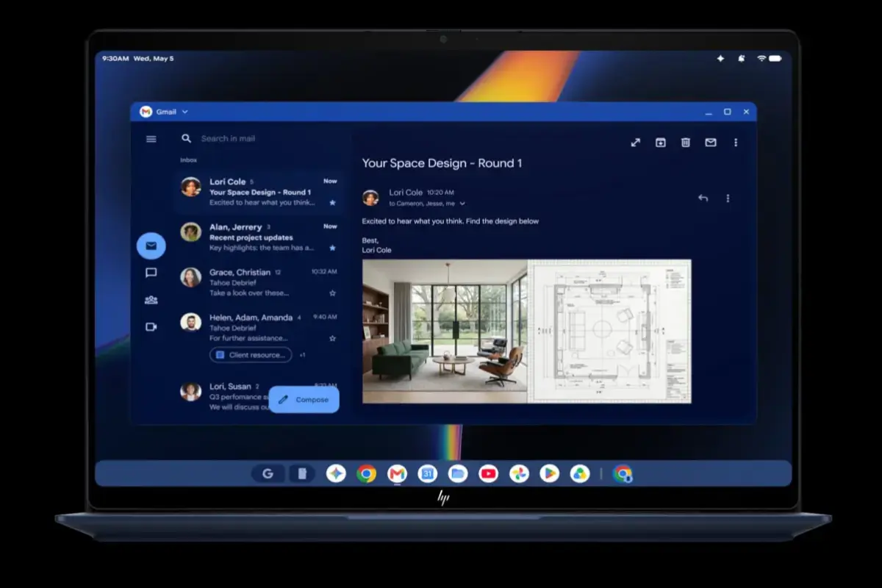Image resolution: width=882 pixels, height=588 pixels.
Task: Click the Inbox label above the list
Action: click(188, 159)
